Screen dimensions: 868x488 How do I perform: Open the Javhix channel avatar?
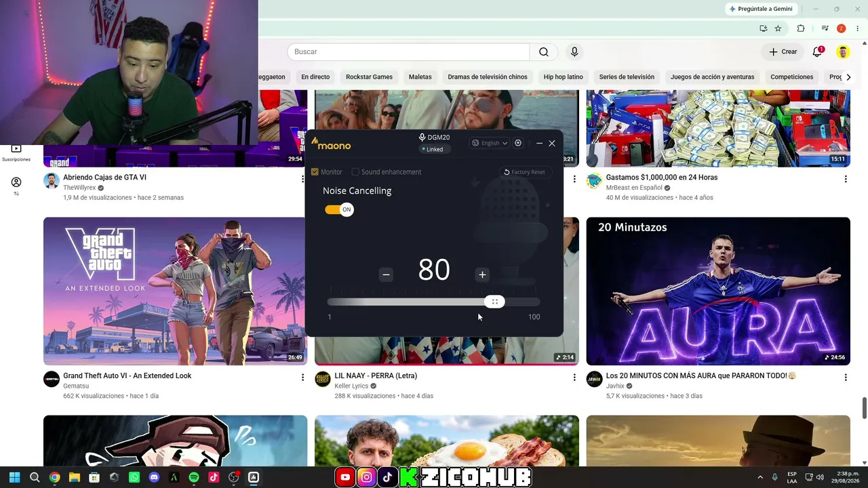tap(595, 379)
